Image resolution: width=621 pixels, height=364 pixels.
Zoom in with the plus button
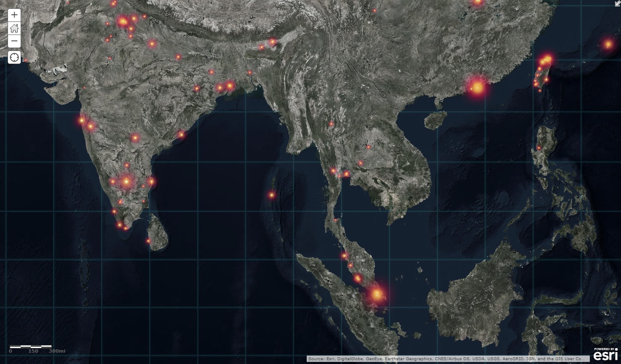point(14,15)
